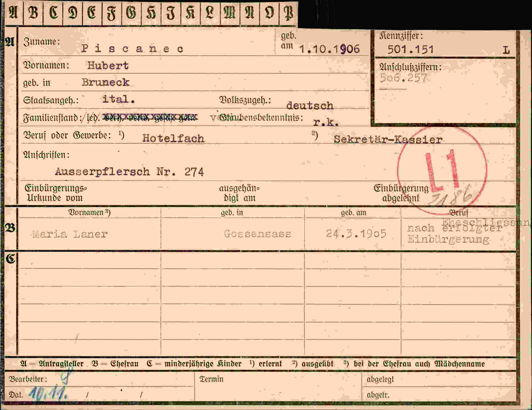Viewport: 532px width, 410px height.
Task: Click the "Kennziffer:" label
Action: [x=401, y=36]
